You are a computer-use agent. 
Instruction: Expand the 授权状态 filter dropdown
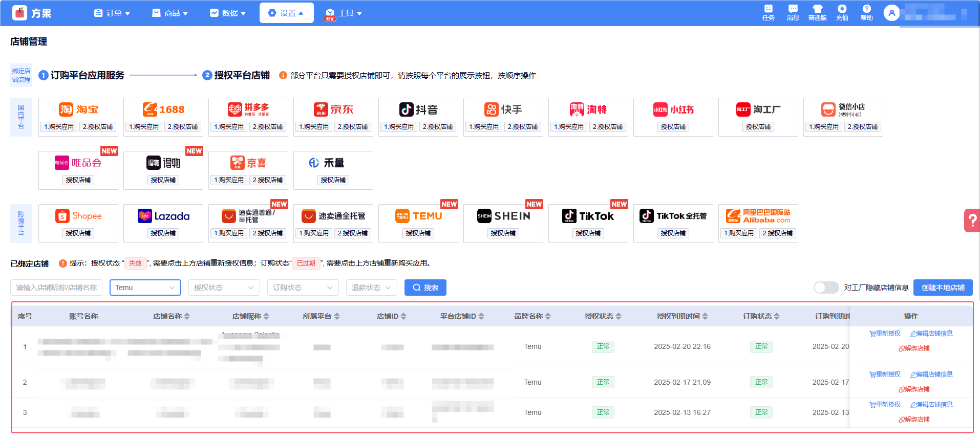point(224,288)
